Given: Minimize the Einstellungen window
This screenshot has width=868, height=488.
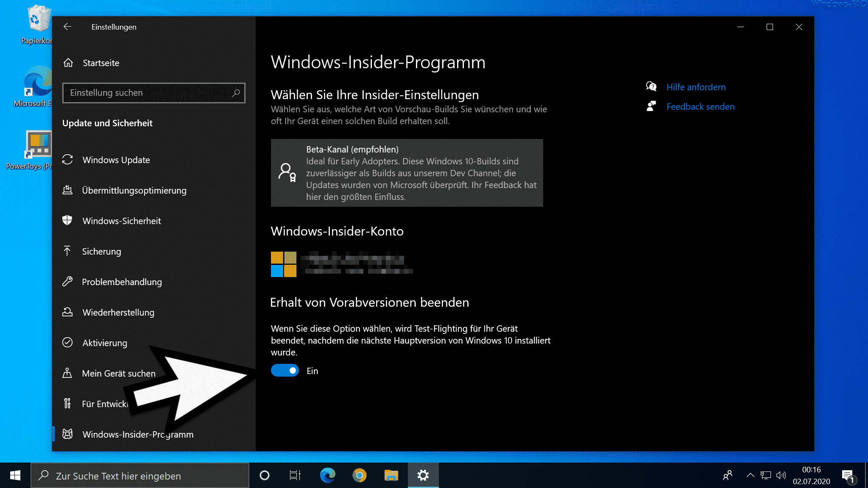Looking at the screenshot, I should [x=740, y=27].
